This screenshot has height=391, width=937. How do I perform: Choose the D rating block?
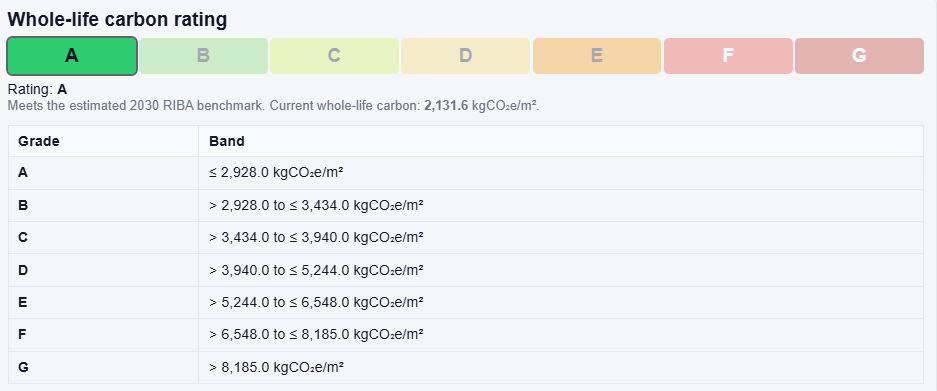(466, 56)
